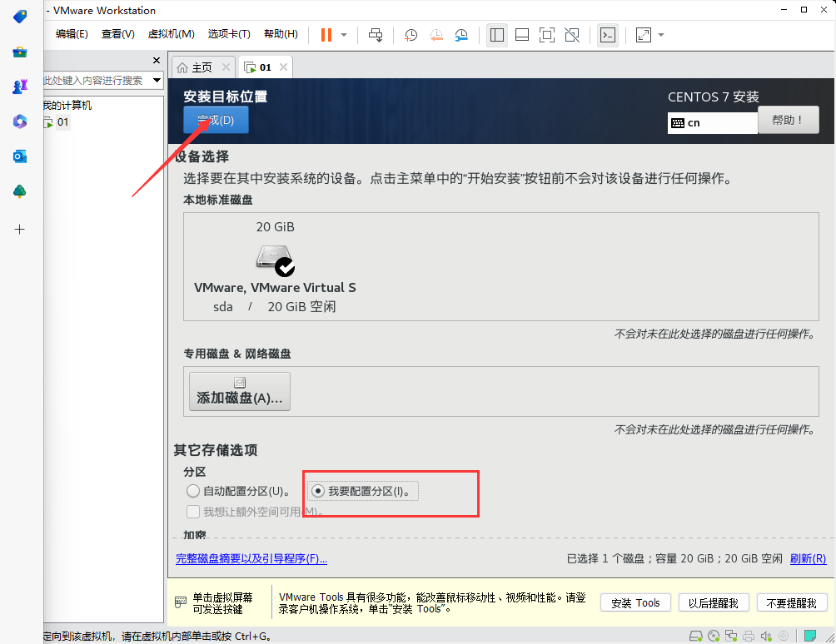Click the hard disk status bar icon
The height and width of the screenshot is (644, 836).
pyautogui.click(x=696, y=636)
